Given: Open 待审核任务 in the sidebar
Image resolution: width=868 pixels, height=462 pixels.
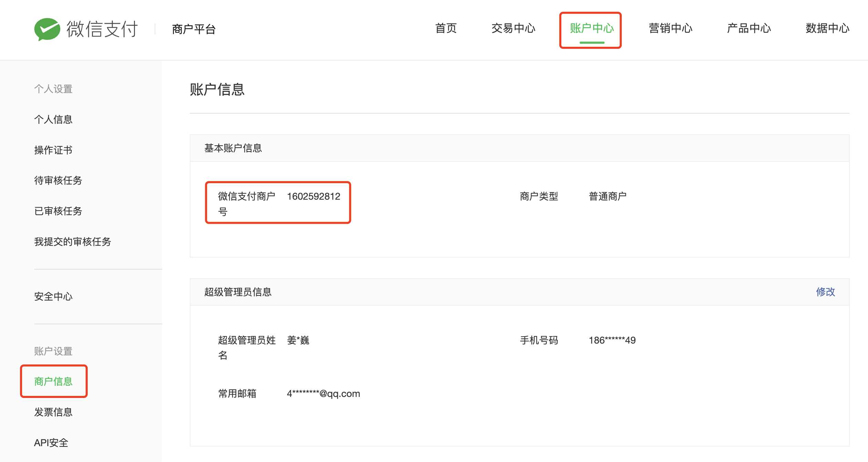Looking at the screenshot, I should point(58,180).
